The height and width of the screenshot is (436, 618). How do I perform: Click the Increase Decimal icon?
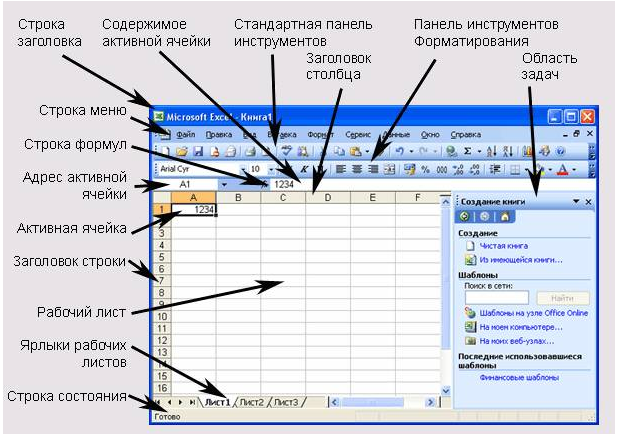click(458, 170)
